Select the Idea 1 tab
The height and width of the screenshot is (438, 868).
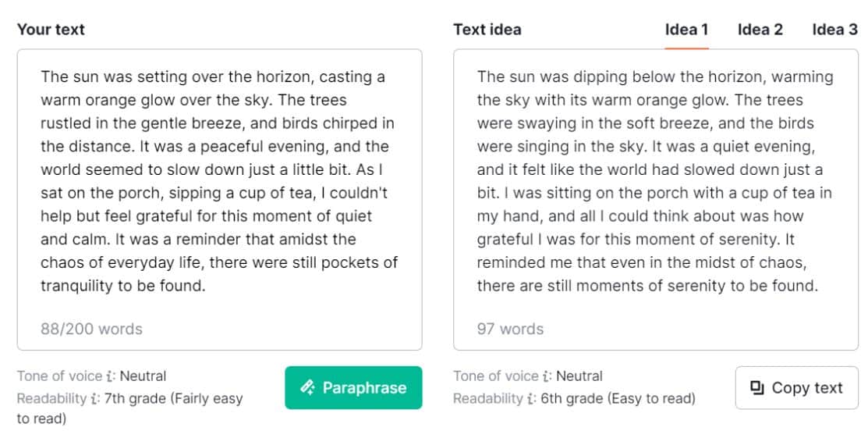pos(686,30)
